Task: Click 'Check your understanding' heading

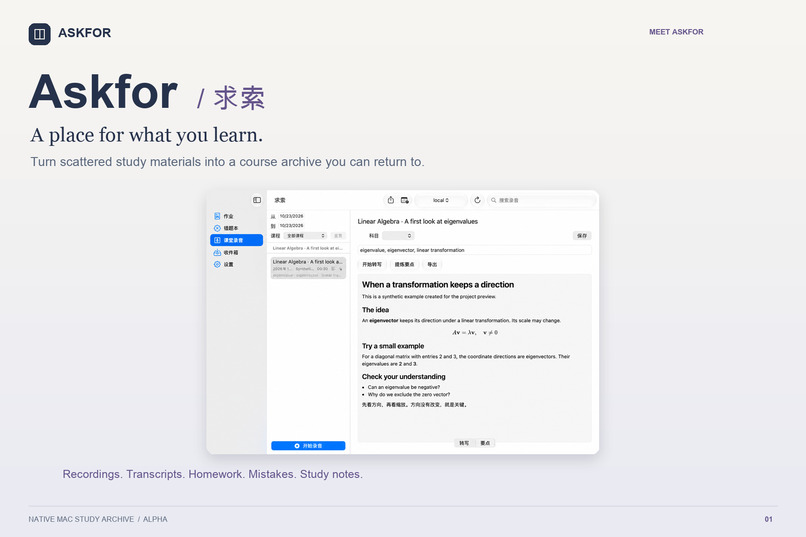Action: 404,377
